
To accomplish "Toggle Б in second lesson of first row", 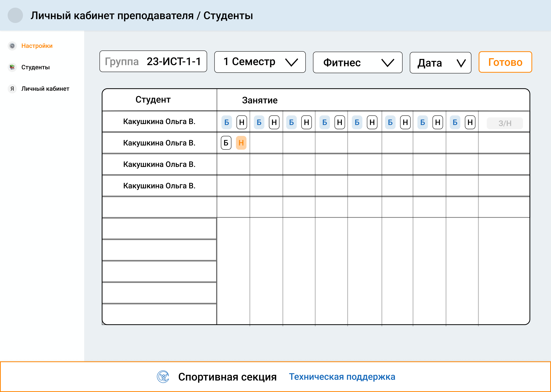I will [259, 122].
